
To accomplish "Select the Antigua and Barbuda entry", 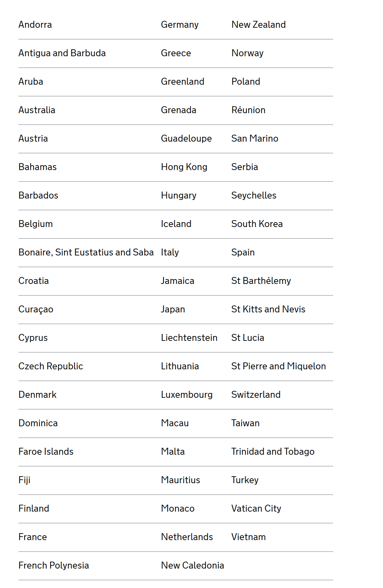I will click(62, 53).
